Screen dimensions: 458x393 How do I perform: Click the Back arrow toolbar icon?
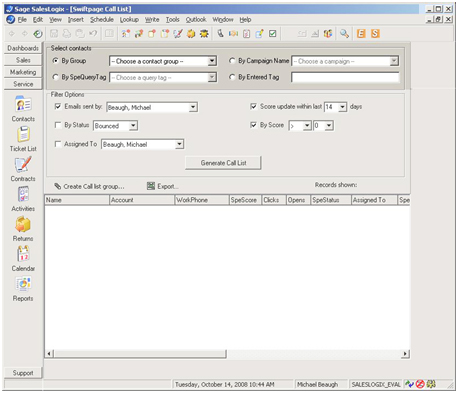(12, 34)
